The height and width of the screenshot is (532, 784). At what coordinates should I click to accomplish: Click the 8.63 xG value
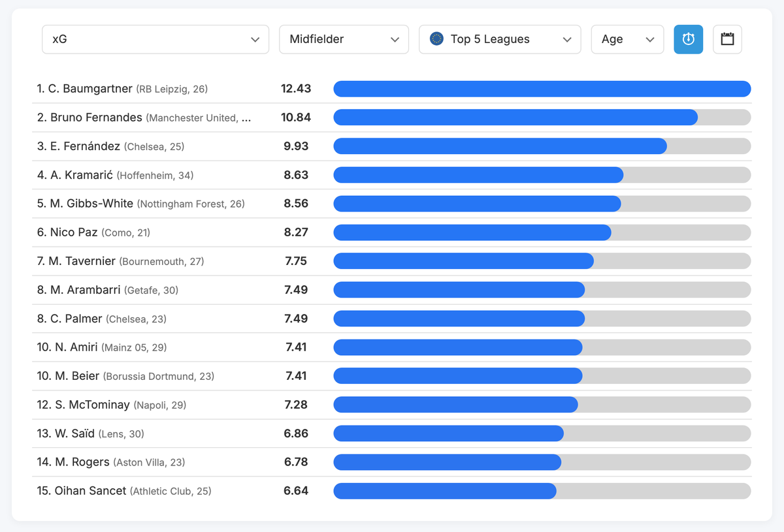pos(296,175)
